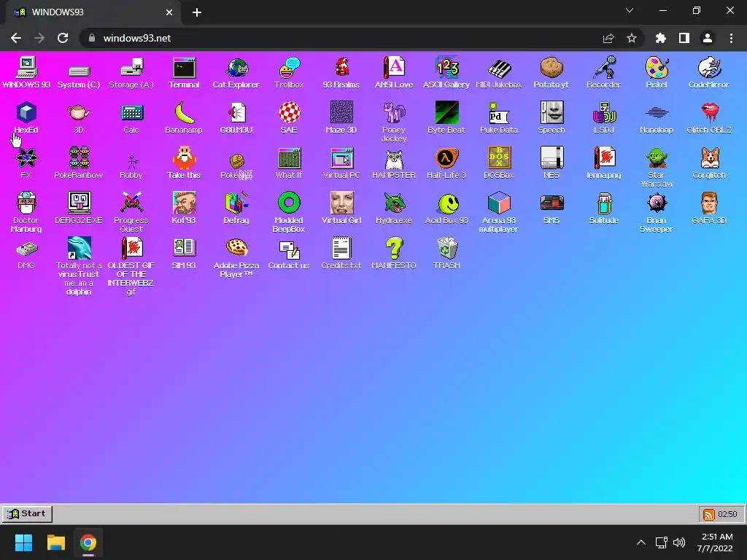Open the Doctor Marburg icon

pyautogui.click(x=26, y=212)
